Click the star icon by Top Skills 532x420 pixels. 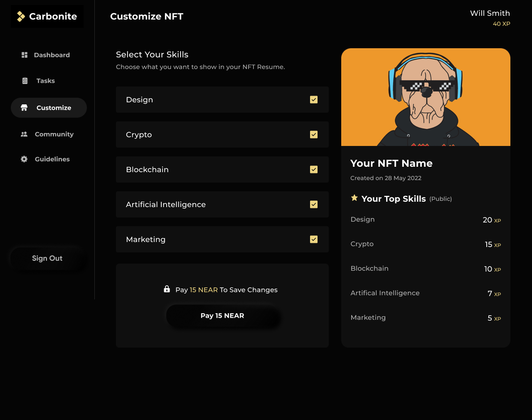[x=354, y=198]
